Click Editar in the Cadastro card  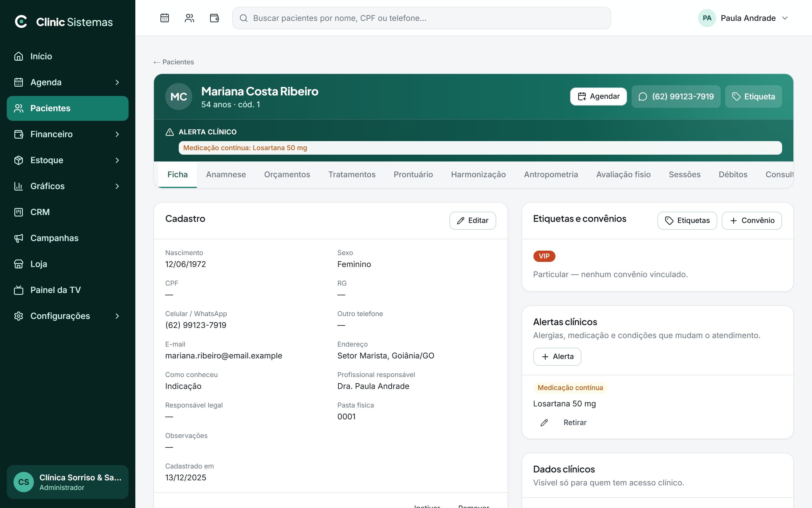[x=473, y=221]
